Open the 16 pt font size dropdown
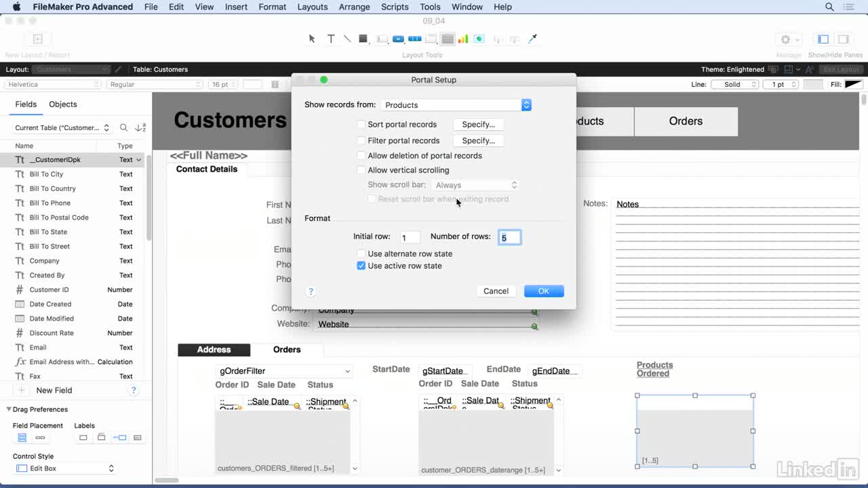The height and width of the screenshot is (488, 868). pyautogui.click(x=224, y=85)
